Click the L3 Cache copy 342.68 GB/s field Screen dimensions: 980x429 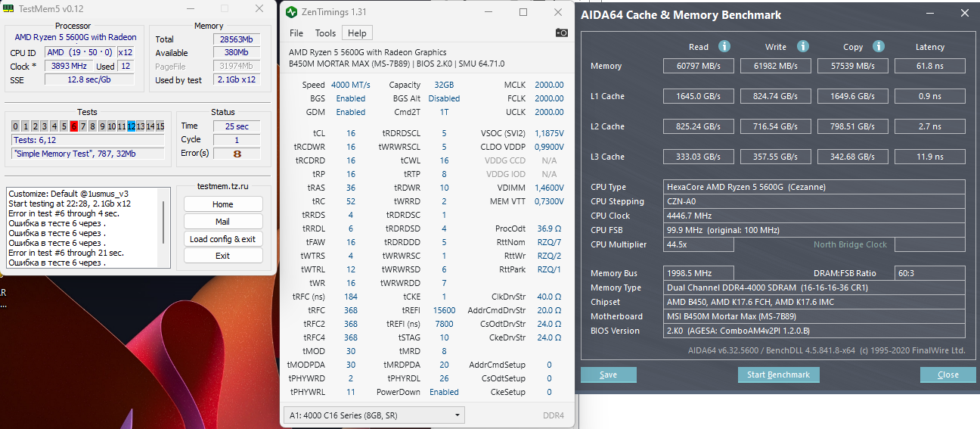click(x=853, y=157)
